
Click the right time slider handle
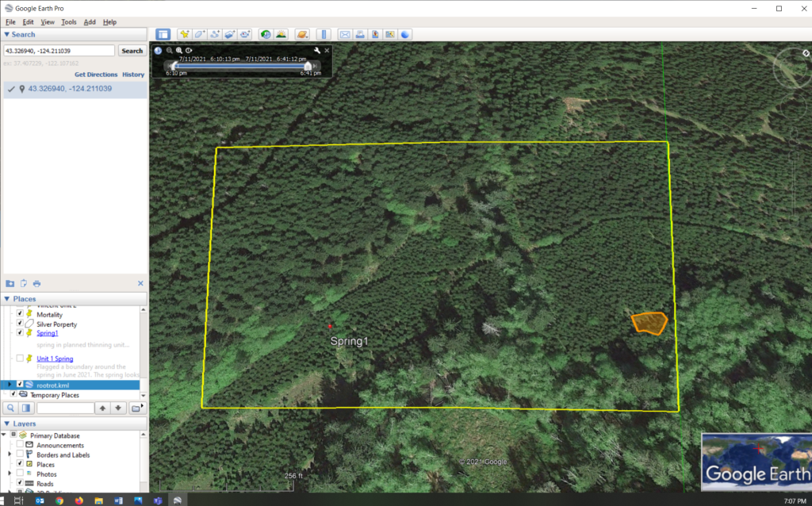pos(308,66)
